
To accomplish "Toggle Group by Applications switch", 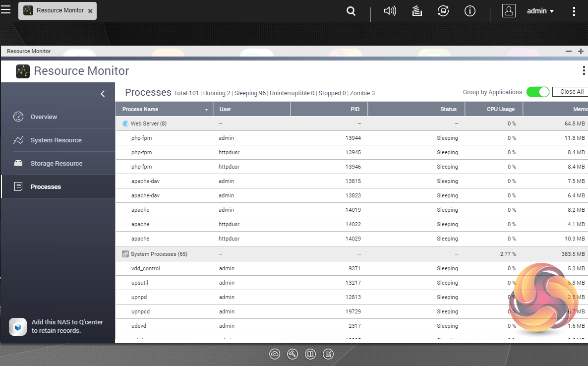I will click(x=537, y=92).
